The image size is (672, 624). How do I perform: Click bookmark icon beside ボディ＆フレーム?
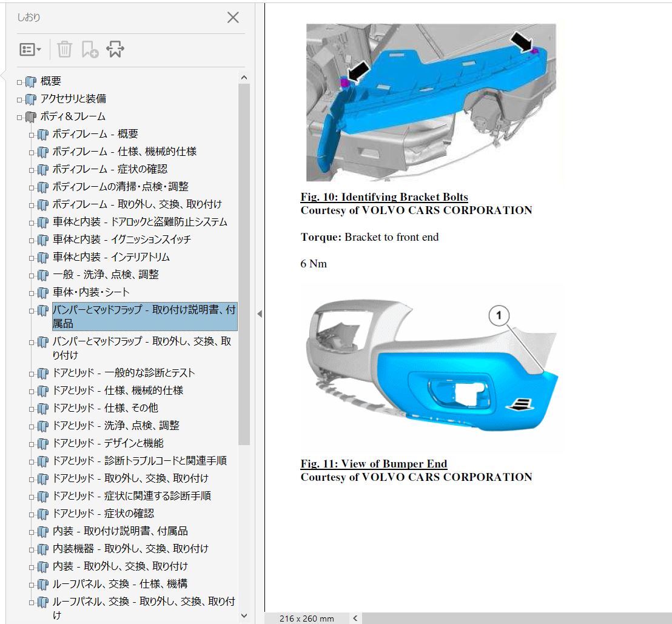31,117
